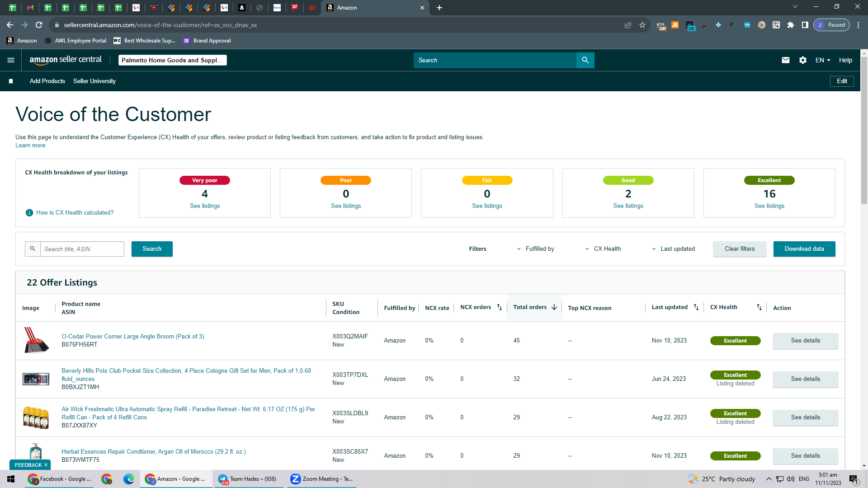Close the FEEDBACK tab with its X
Viewport: 868px width, 488px height.
(x=46, y=465)
